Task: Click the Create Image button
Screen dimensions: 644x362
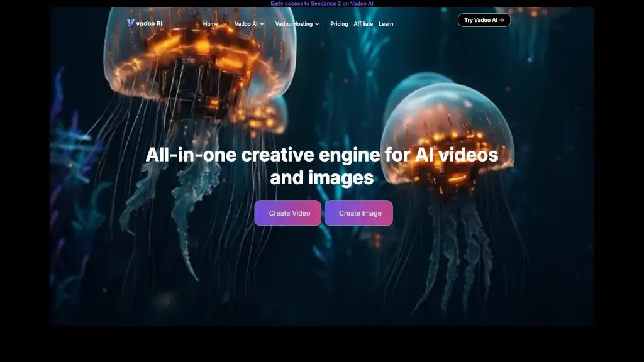Action: pyautogui.click(x=358, y=213)
